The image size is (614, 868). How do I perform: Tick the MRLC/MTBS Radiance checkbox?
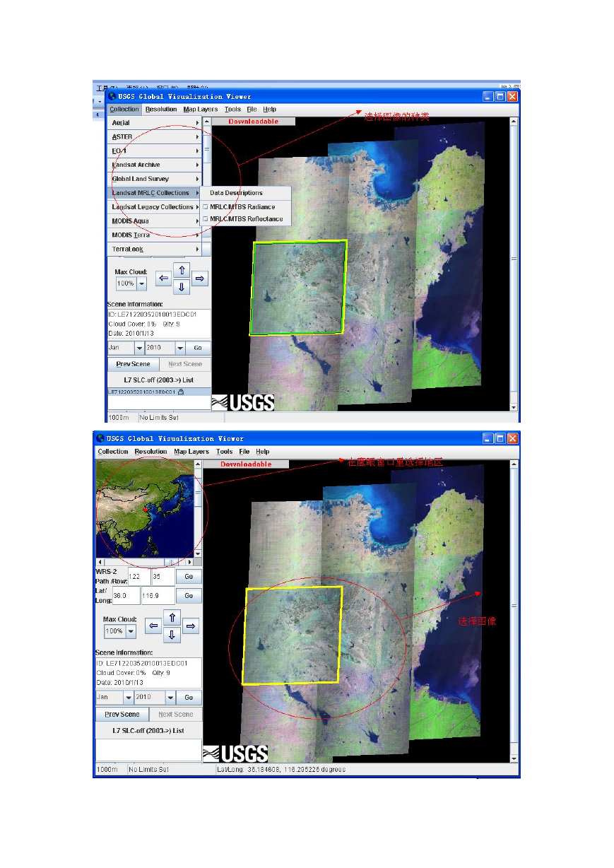coord(206,207)
